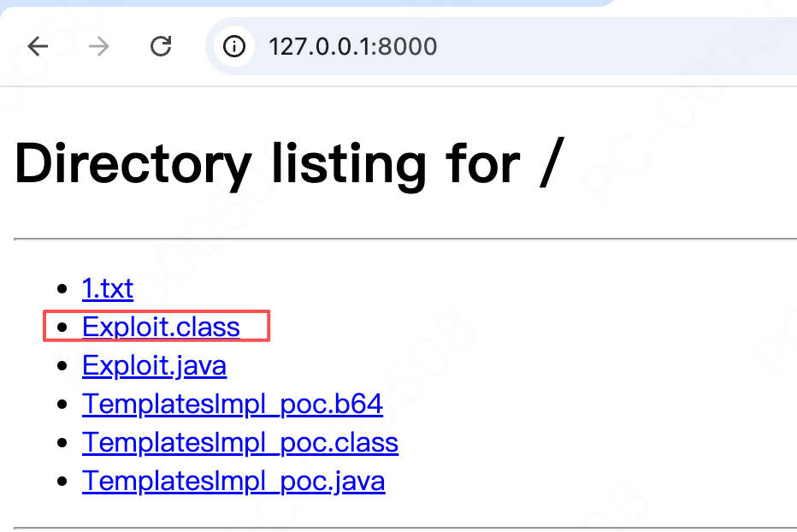Click the horizontal rule above the file list
This screenshot has height=532, width=797.
coord(405,238)
